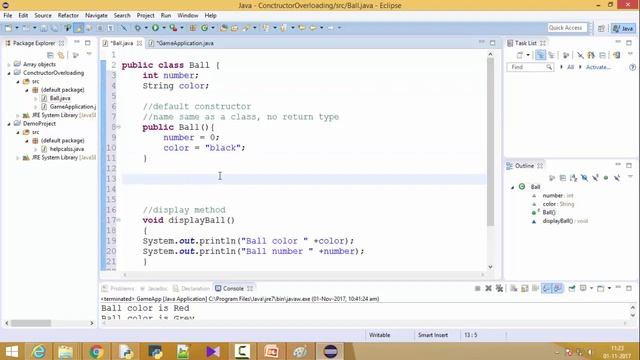Open Internet Explorer from taskbar
This screenshot has height=360, width=640.
pos(39,351)
